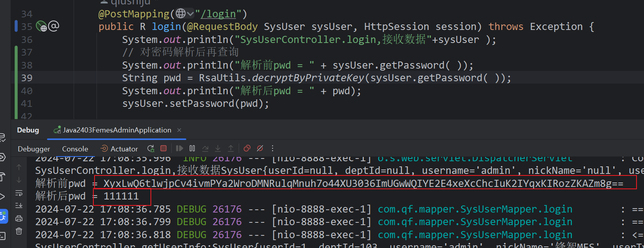Viewport: 644px width, 248px height.
Task: Clear all console output with trash icon
Action: [19, 231]
